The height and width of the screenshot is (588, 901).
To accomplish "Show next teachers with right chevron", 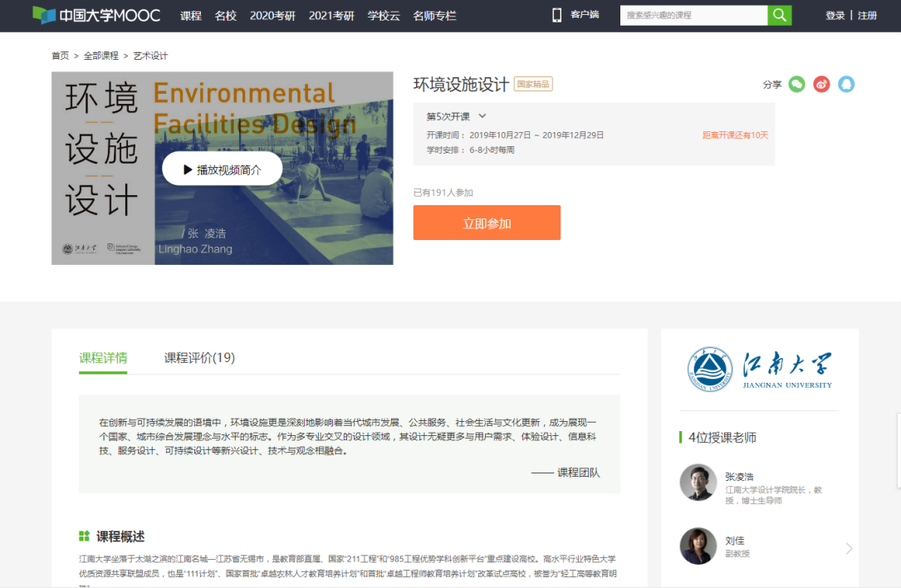I will point(849,548).
